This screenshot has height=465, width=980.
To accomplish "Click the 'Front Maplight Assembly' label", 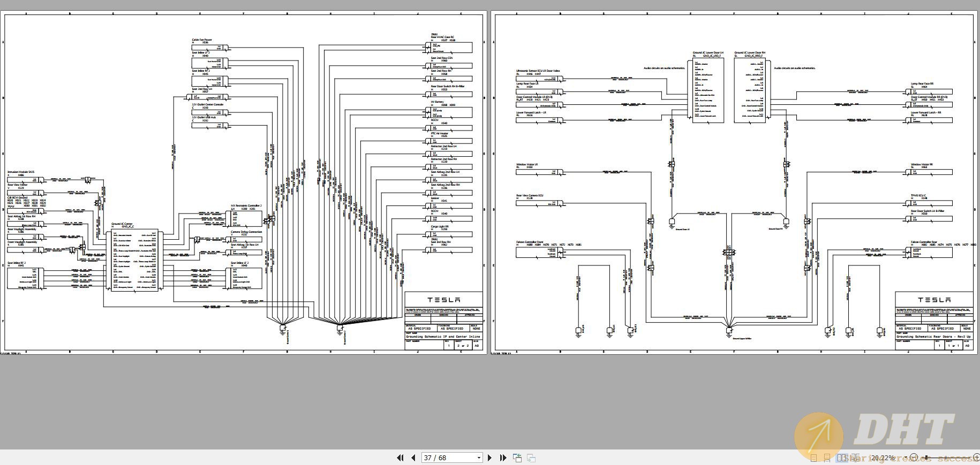I will click(22, 242).
